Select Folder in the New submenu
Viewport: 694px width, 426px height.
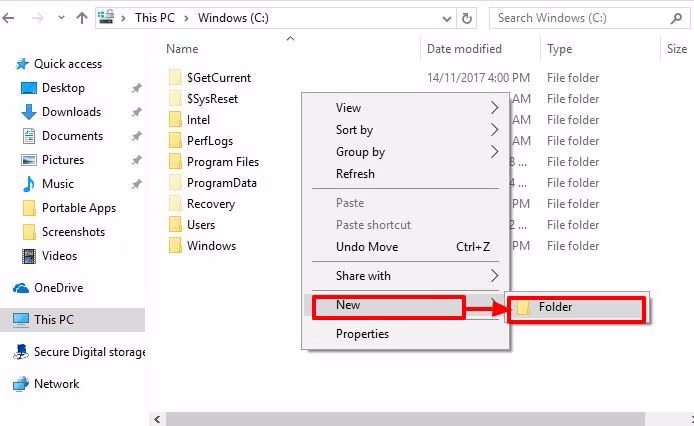(576, 307)
